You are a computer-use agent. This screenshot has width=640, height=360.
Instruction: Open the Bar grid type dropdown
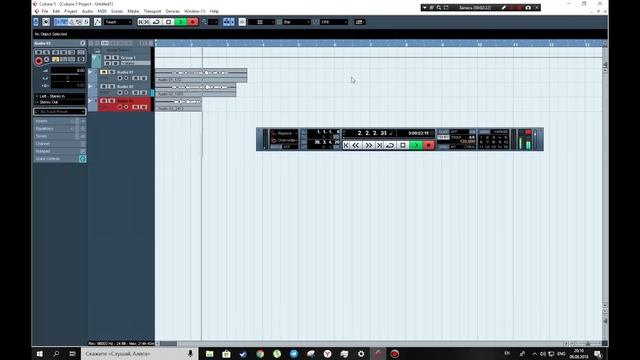[296, 22]
